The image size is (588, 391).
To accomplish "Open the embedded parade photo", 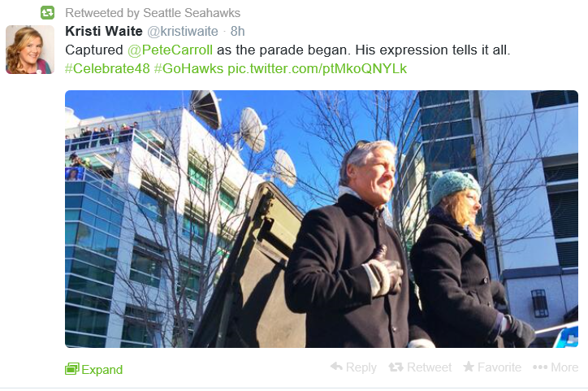I will [x=322, y=219].
